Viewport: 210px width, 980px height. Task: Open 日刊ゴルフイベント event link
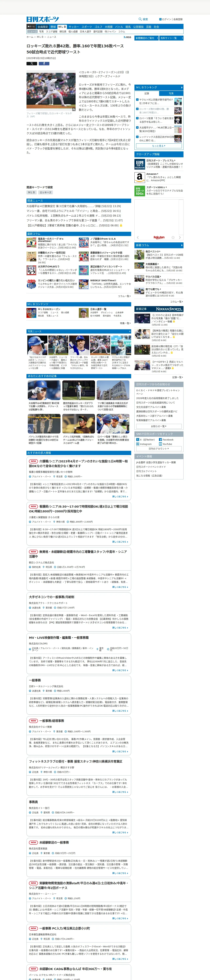pyautogui.click(x=146, y=471)
